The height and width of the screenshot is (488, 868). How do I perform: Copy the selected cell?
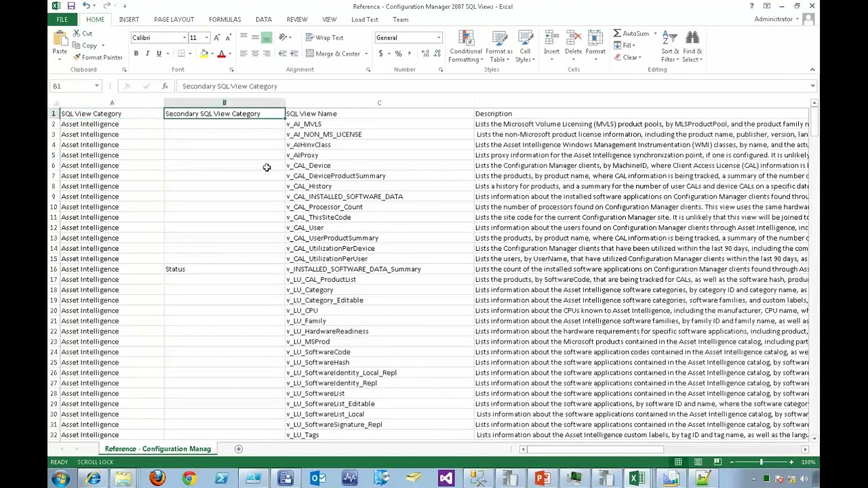coord(85,45)
